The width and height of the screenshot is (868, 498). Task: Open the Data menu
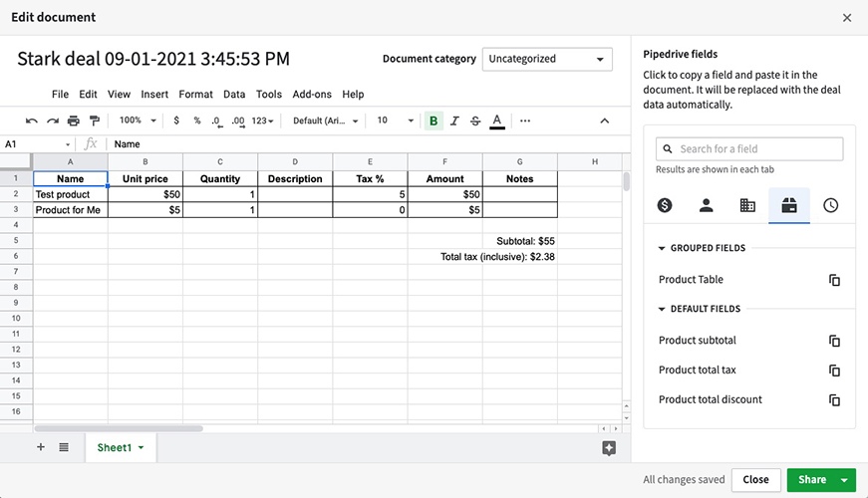(x=234, y=94)
